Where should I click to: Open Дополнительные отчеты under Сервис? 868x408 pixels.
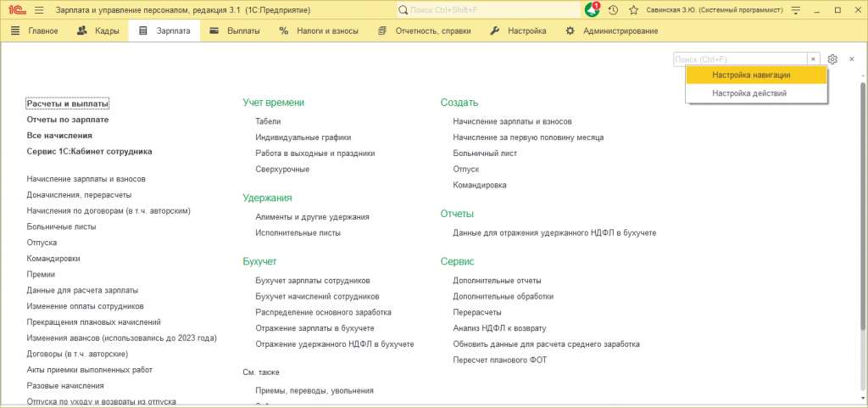point(497,281)
